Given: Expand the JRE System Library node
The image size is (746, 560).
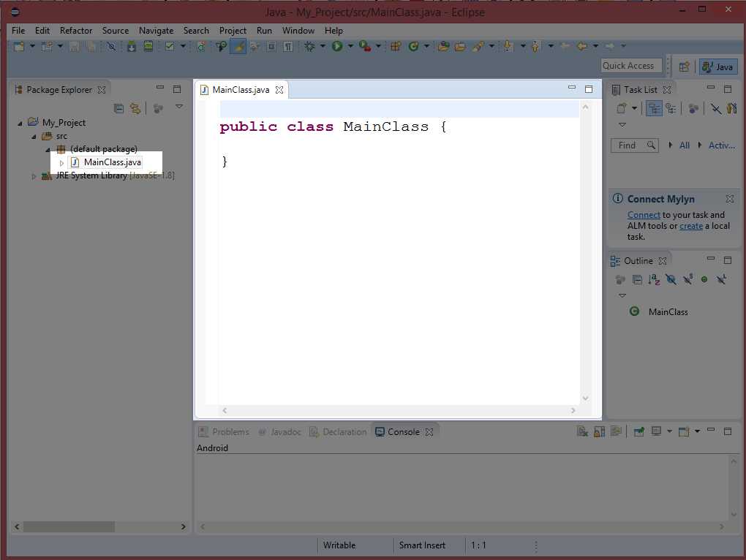Looking at the screenshot, I should [x=33, y=175].
